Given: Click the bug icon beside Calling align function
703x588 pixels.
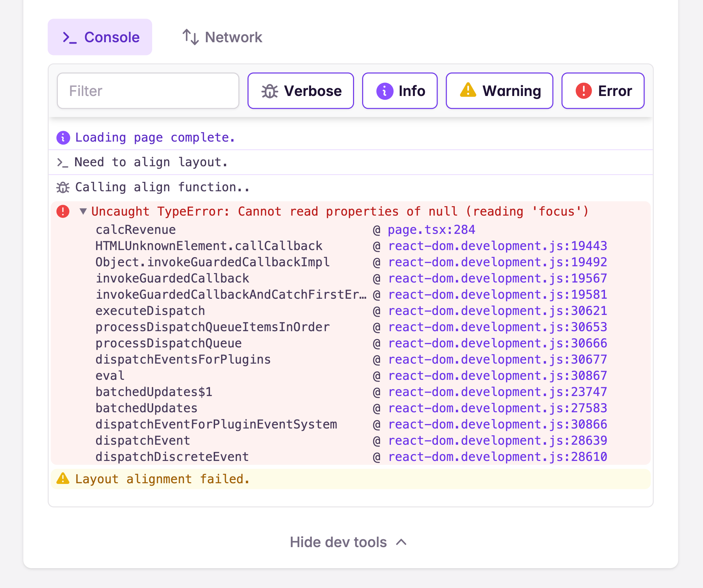Looking at the screenshot, I should tap(63, 187).
